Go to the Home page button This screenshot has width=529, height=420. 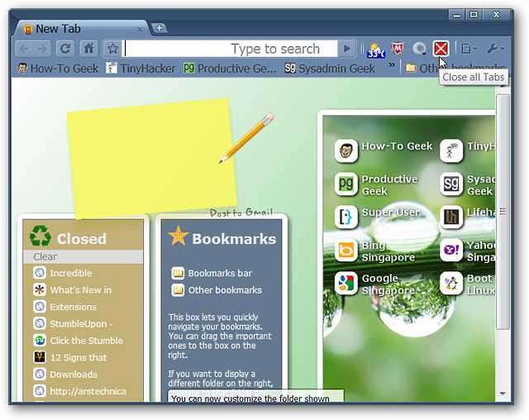tap(88, 49)
